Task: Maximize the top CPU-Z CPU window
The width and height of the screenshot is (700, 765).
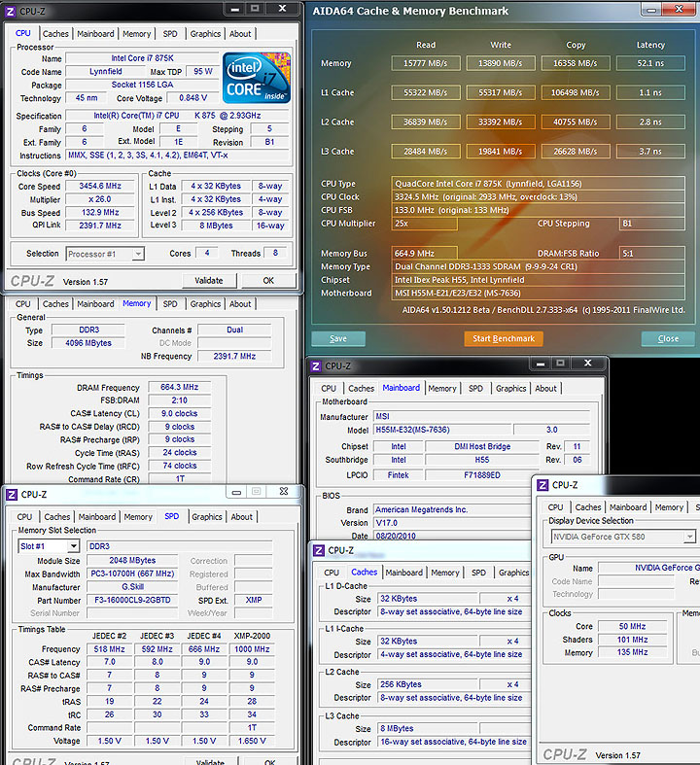Action: (x=255, y=9)
